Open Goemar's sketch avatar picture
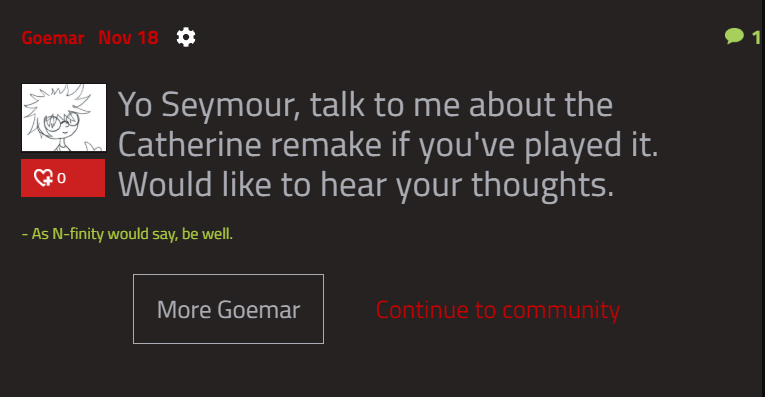The height and width of the screenshot is (397, 765). 64,118
